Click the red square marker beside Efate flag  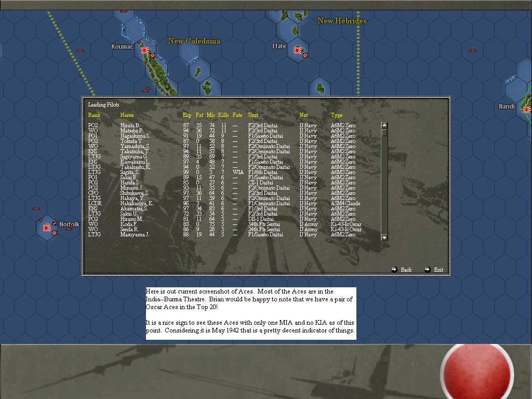tap(305, 55)
